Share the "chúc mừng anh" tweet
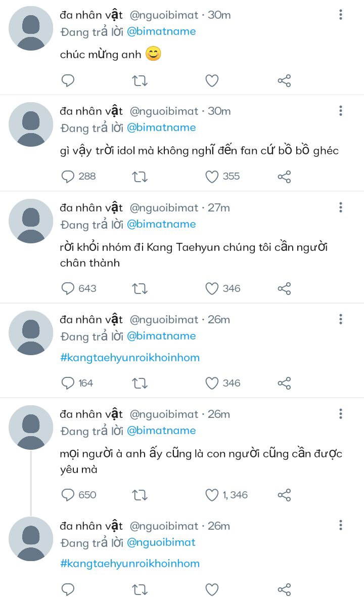 284,80
